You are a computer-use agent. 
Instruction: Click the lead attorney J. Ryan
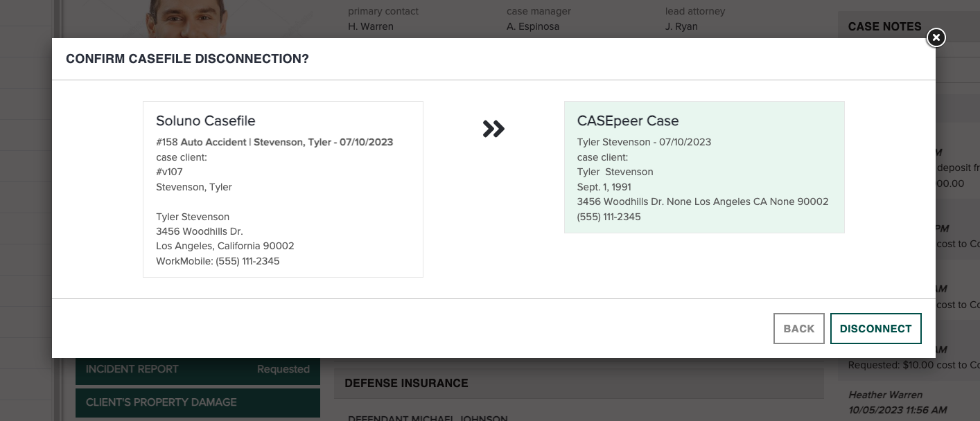pos(681,26)
